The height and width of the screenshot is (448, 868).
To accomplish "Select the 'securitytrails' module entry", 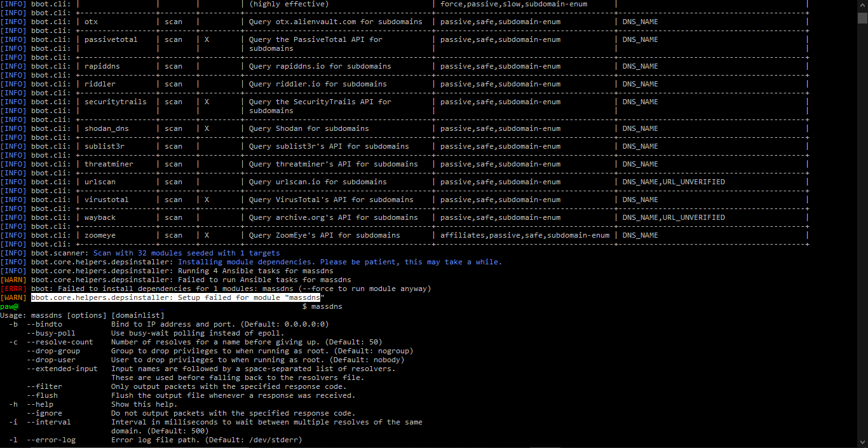I will point(114,101).
